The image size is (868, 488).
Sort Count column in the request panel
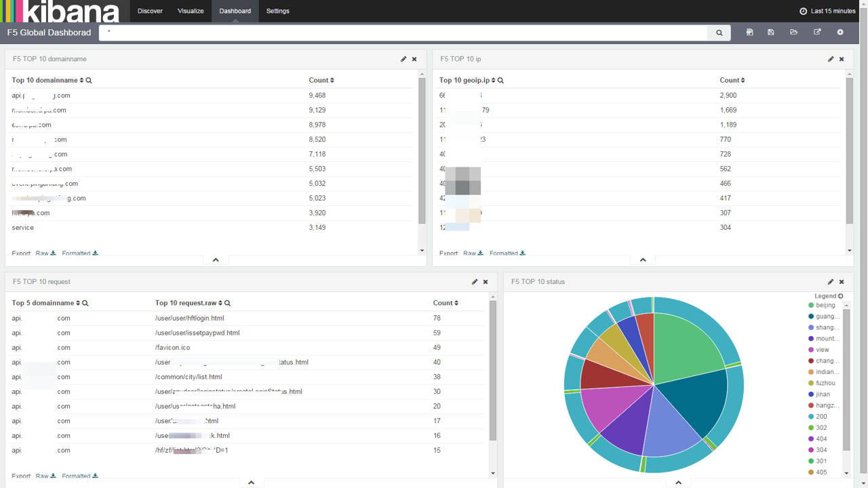pyautogui.click(x=456, y=303)
